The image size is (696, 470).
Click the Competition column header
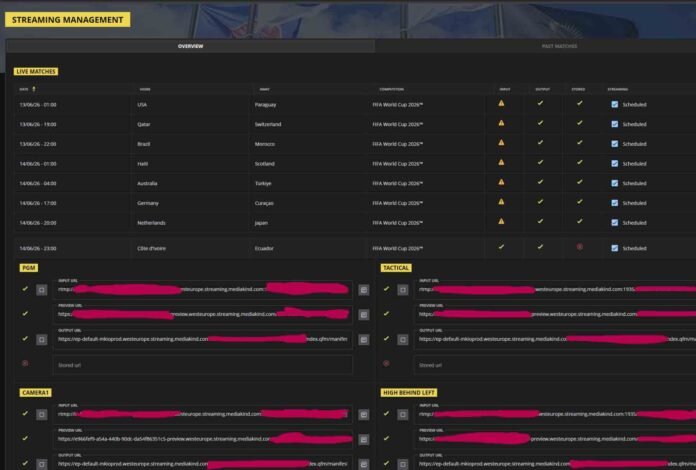[x=392, y=89]
